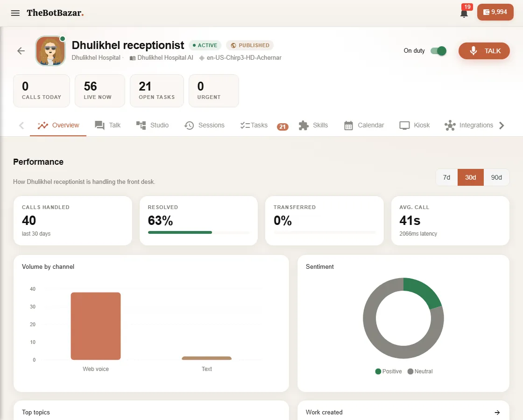The height and width of the screenshot is (420, 523).
Task: Open notifications bell with 19 badge
Action: (464, 12)
